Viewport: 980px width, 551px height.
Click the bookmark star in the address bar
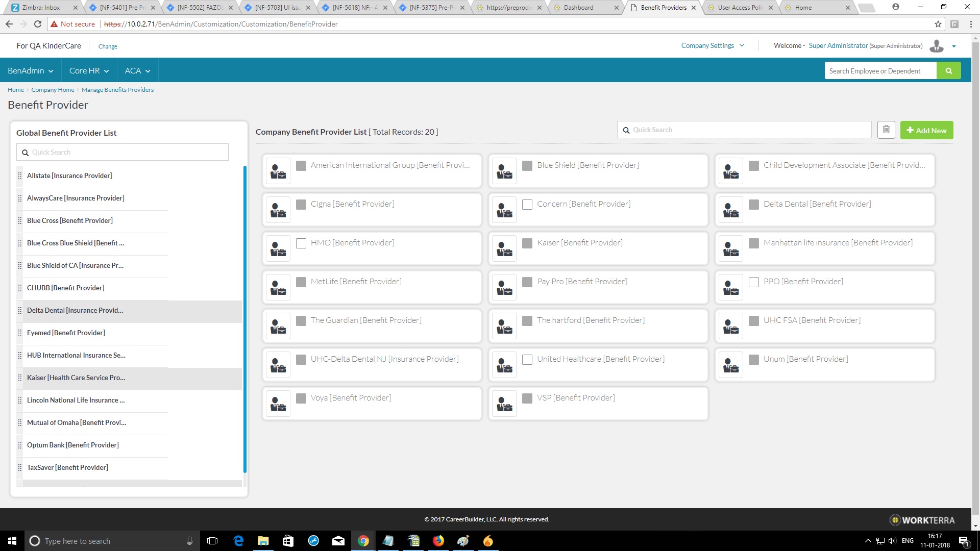point(938,24)
